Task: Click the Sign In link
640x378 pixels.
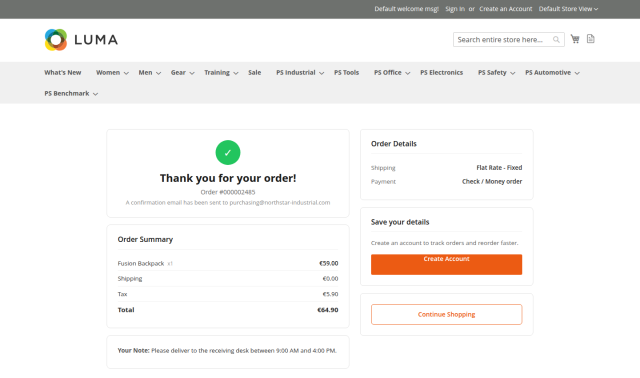Action: pos(455,9)
